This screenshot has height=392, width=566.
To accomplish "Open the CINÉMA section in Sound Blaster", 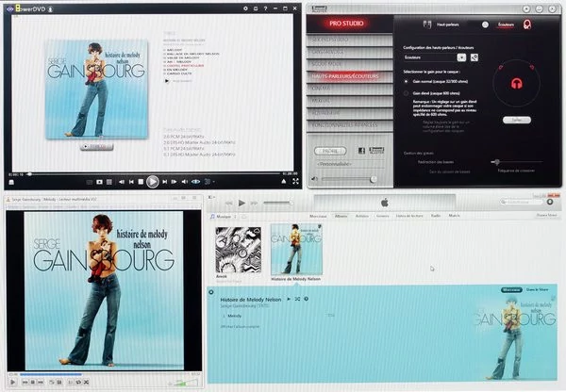I will [349, 89].
